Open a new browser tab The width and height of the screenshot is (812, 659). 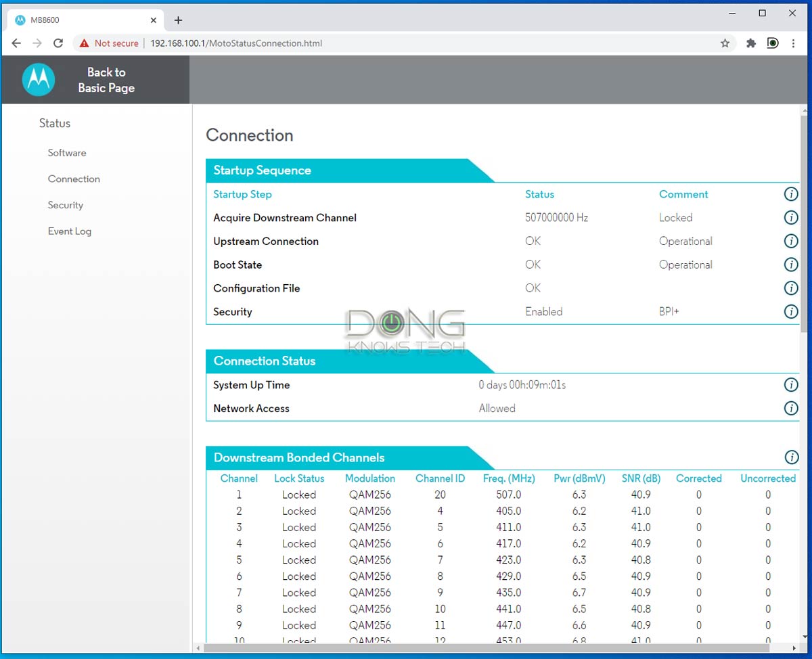tap(178, 20)
